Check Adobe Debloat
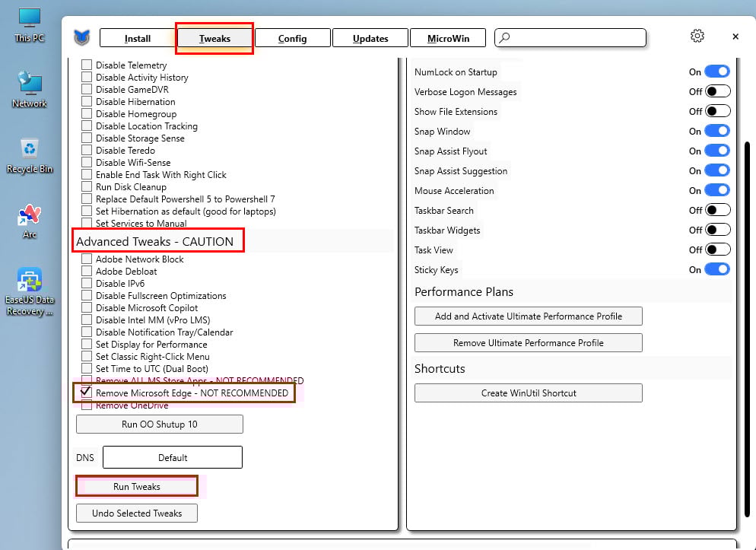Screen dimensions: 756x550 (87, 271)
